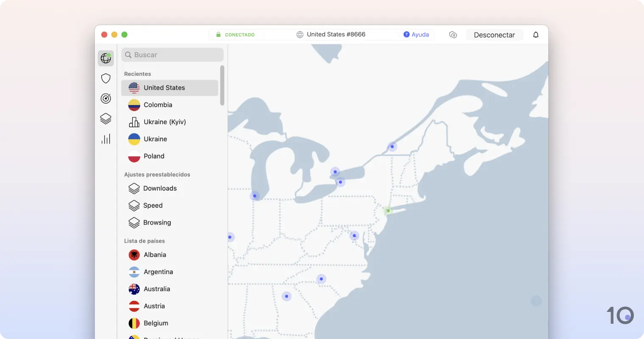This screenshot has height=339, width=644.
Task: Toggle the CONECTADO connection status indicator
Action: (x=236, y=34)
